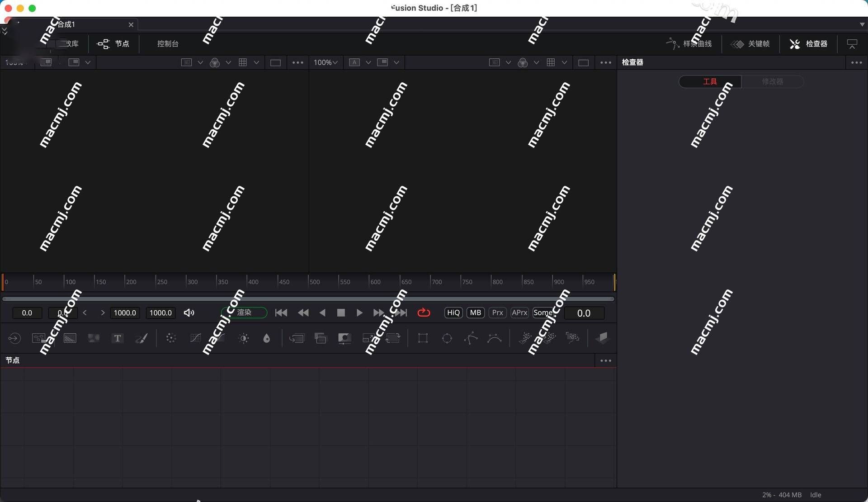Click the current time field beside Some

[584, 313]
